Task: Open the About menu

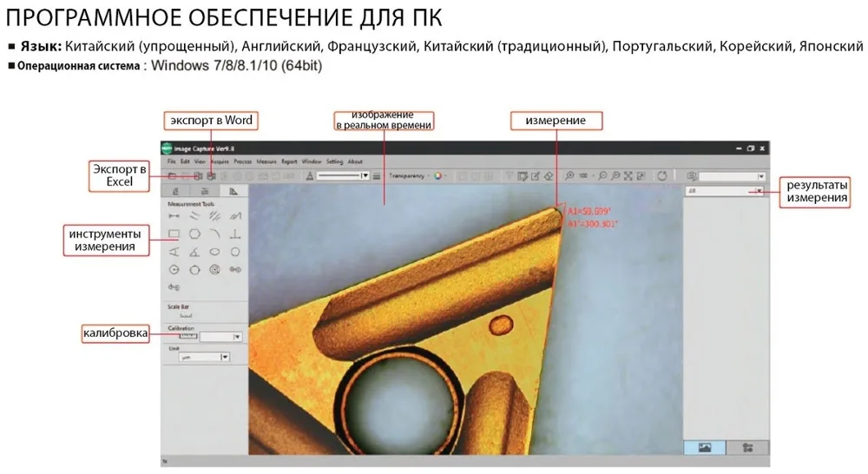Action: tap(355, 161)
